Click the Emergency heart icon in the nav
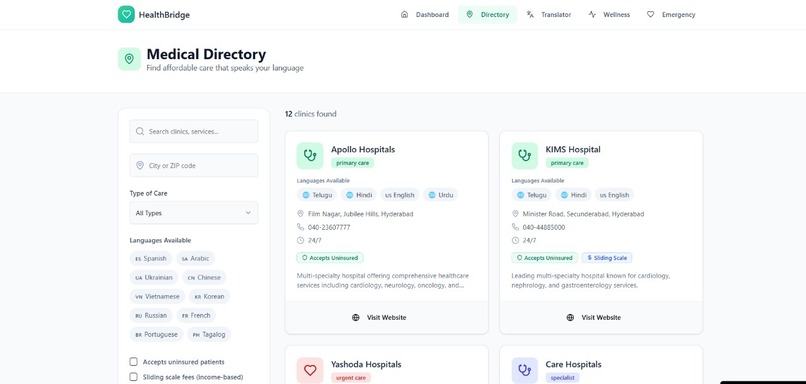Image resolution: width=806 pixels, height=384 pixels. coord(650,14)
